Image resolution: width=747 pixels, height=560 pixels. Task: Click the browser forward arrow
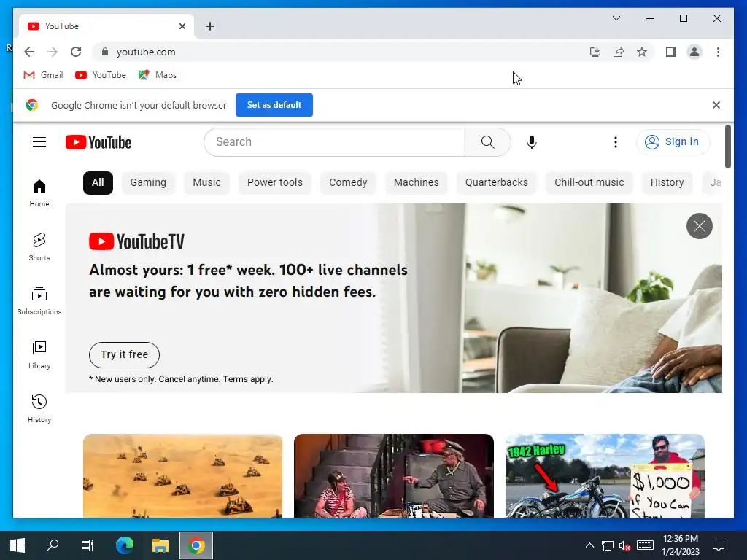click(x=53, y=52)
